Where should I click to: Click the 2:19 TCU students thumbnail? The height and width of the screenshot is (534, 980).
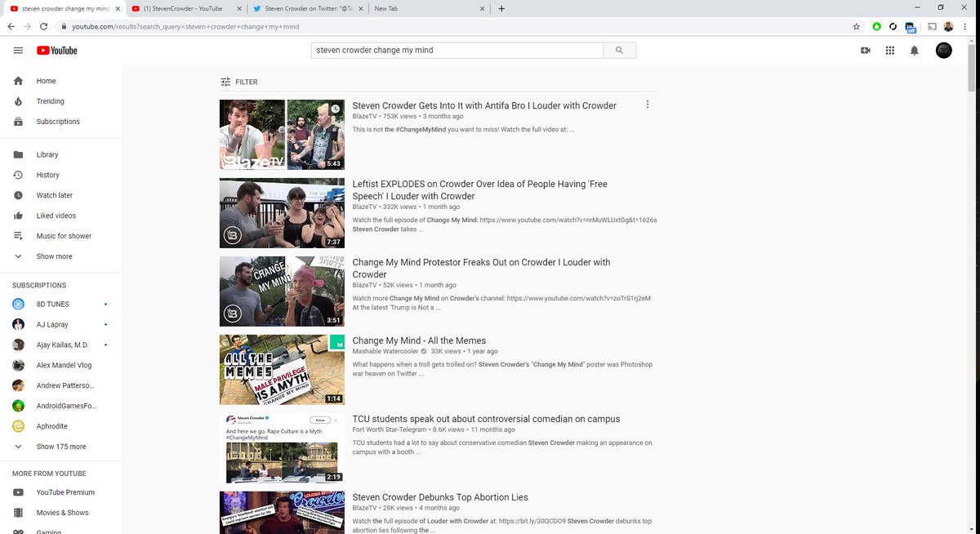click(282, 448)
